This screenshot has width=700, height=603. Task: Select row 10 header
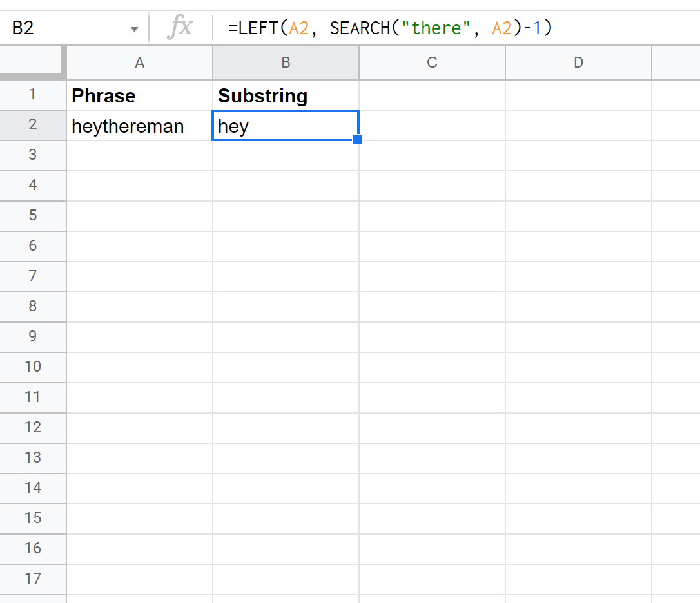point(32,367)
